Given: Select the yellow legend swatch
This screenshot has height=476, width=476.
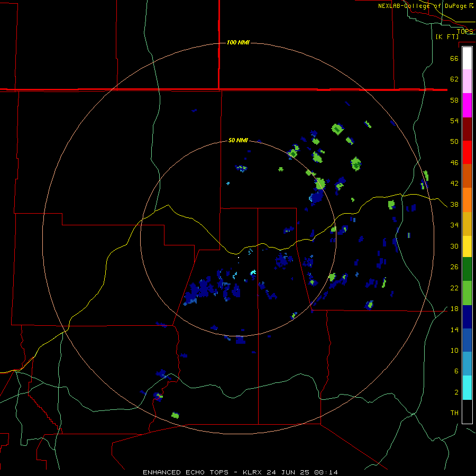Looking at the screenshot, I should 467,246.
